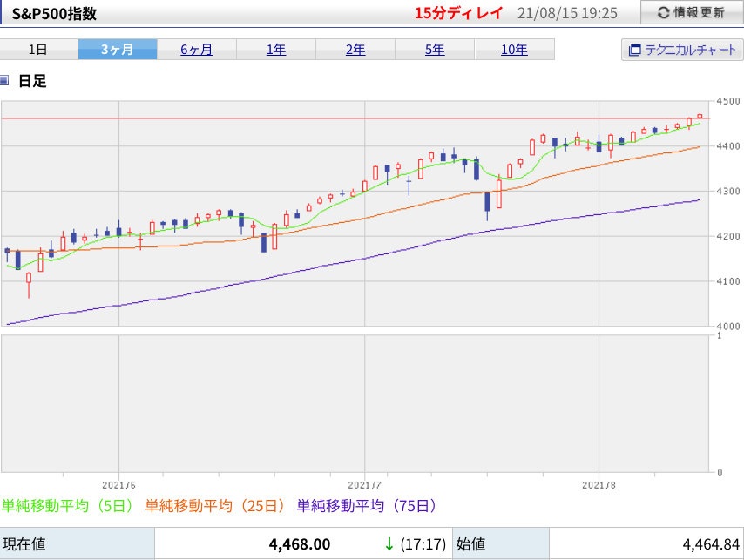The width and height of the screenshot is (744, 560).
Task: Click the latest candlestick on the chart
Action: pyautogui.click(x=700, y=116)
